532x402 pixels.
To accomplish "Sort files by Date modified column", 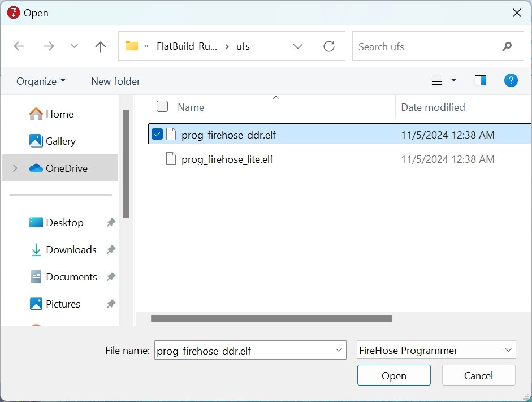I will [433, 107].
